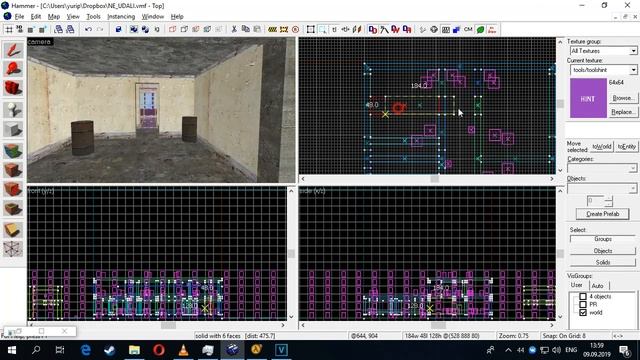The width and height of the screenshot is (640, 360).
Task: Click the scissors Cut icon
Action: tap(234, 29)
